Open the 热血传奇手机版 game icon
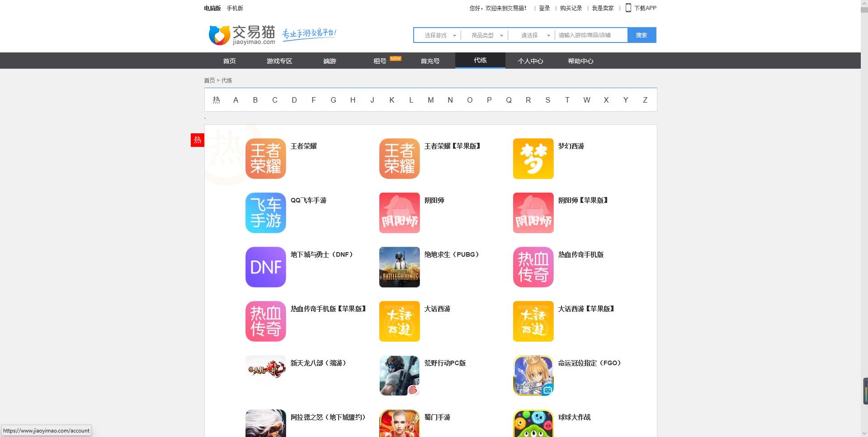Screen dimensions: 868x437 click(533, 267)
